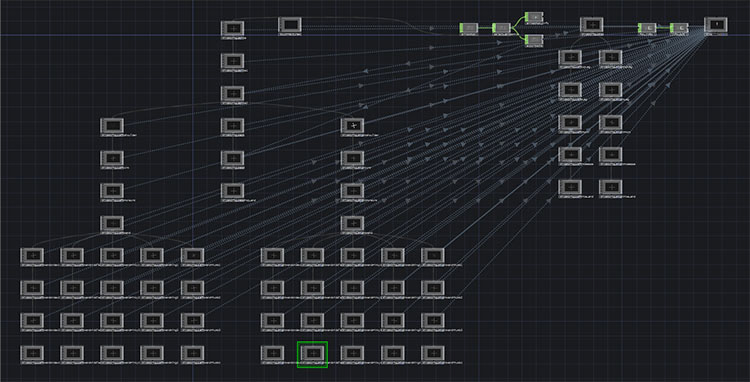Select the green-flagged node before the branch split
This screenshot has height=382, width=750.
click(501, 28)
